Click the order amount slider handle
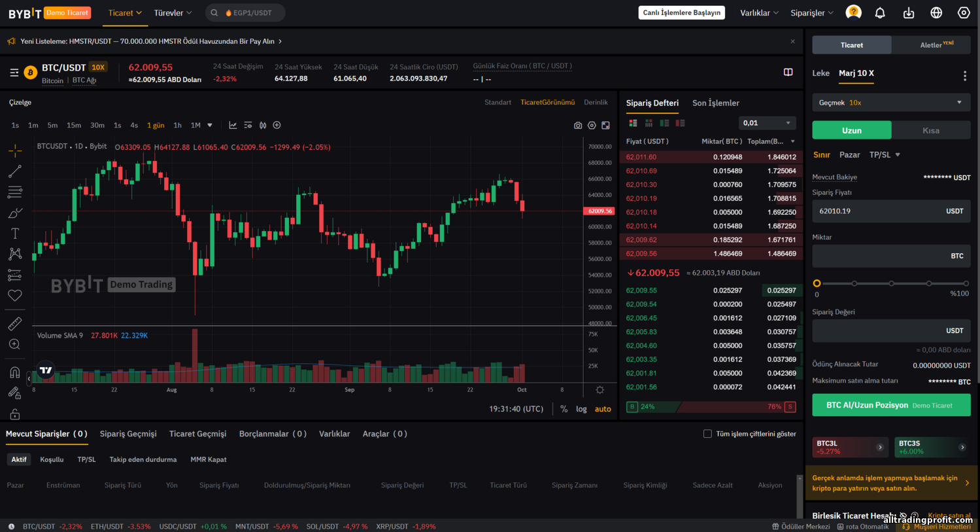 [817, 283]
